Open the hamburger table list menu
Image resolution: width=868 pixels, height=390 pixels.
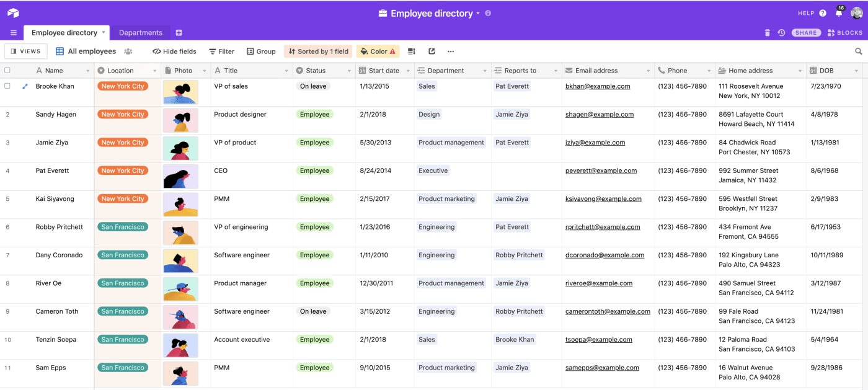coord(14,33)
